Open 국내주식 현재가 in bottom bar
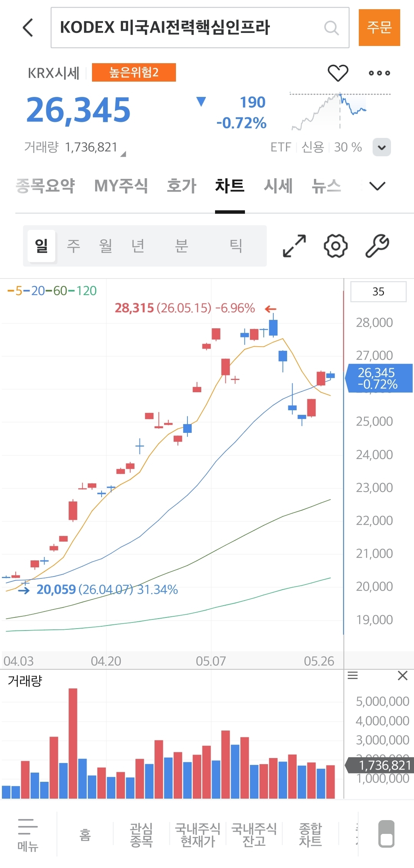414x868 pixels. 198,835
